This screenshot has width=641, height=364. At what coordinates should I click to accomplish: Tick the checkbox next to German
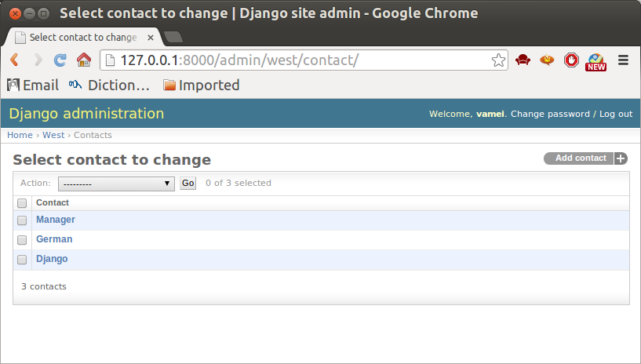coord(22,240)
